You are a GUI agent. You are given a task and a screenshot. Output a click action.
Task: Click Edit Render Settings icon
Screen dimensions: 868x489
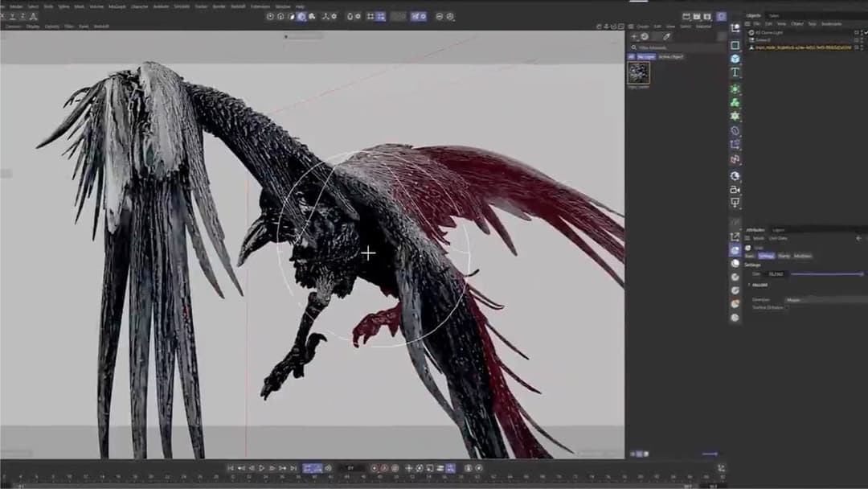coord(707,17)
